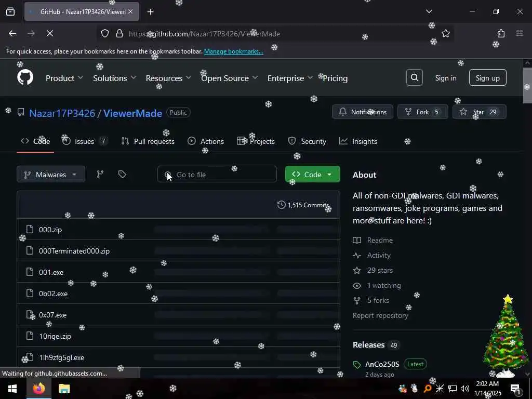Go back with browser back arrow
The width and height of the screenshot is (532, 399).
(x=12, y=33)
